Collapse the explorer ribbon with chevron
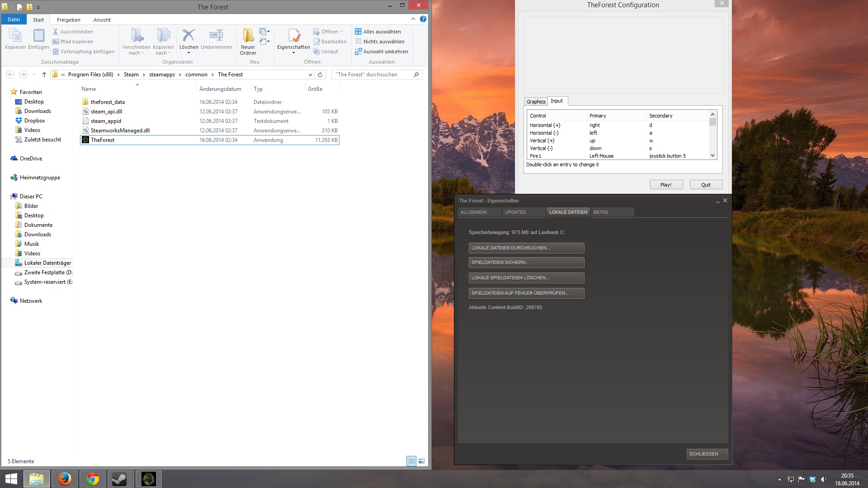 pyautogui.click(x=413, y=19)
